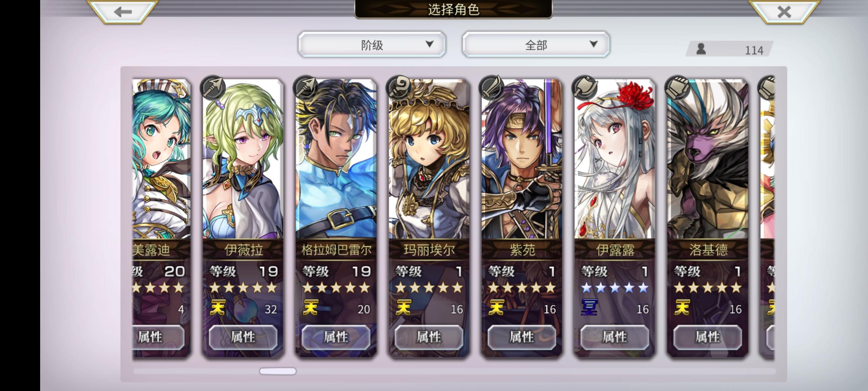Click the character count person icon
This screenshot has width=868, height=391.
coord(701,49)
